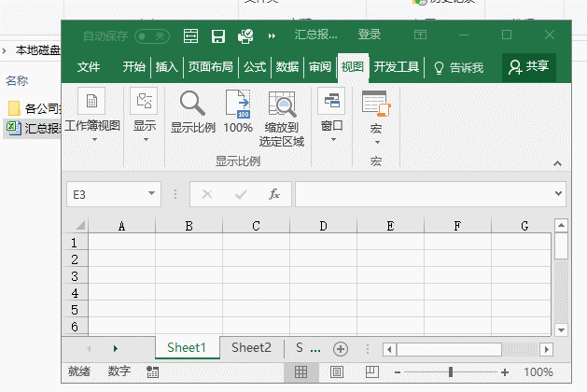Switch to the 数据 tab
Viewport: 587px width, 392px height.
tap(287, 67)
